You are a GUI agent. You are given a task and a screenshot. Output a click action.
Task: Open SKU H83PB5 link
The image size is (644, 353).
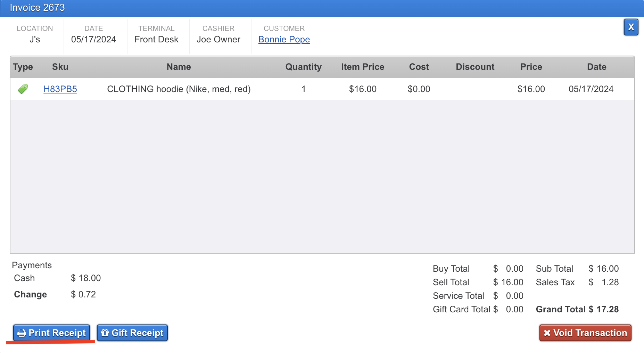pos(60,89)
